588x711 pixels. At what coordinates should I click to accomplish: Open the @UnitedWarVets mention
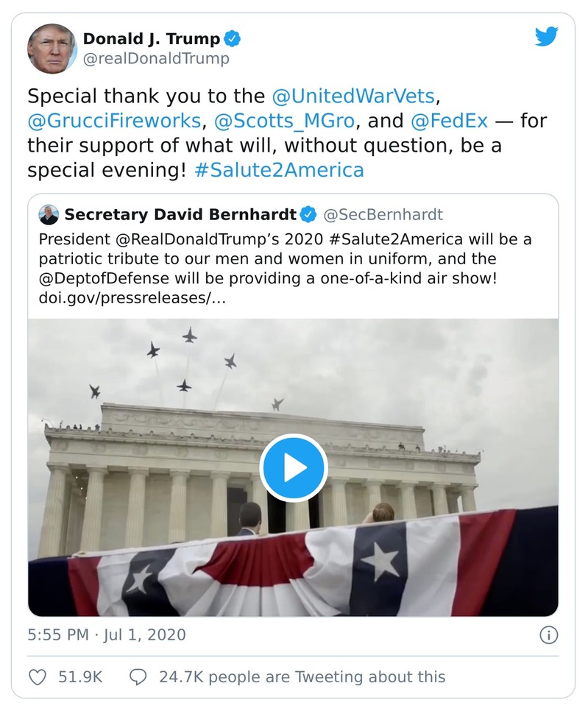point(353,96)
